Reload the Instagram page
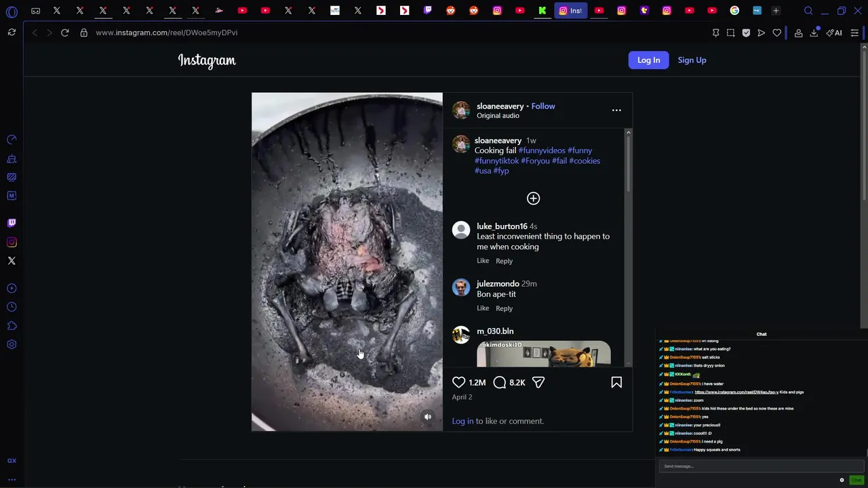 pos(65,33)
